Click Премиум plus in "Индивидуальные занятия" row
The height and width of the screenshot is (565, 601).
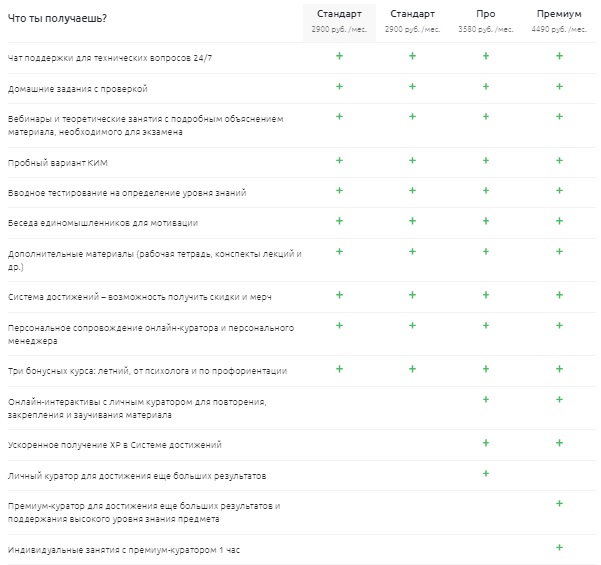[x=559, y=547]
